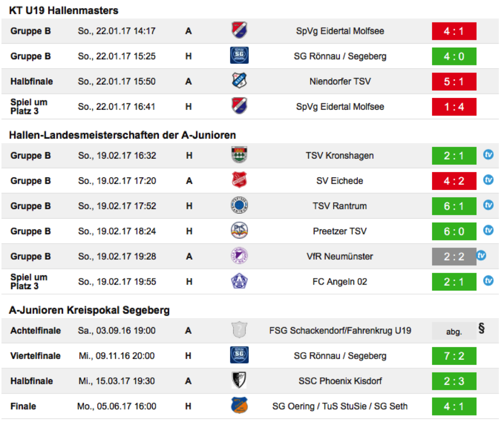This screenshot has height=422, width=504.
Task: Open the 1:4 Spiel um Platz 3 result
Action: (454, 107)
